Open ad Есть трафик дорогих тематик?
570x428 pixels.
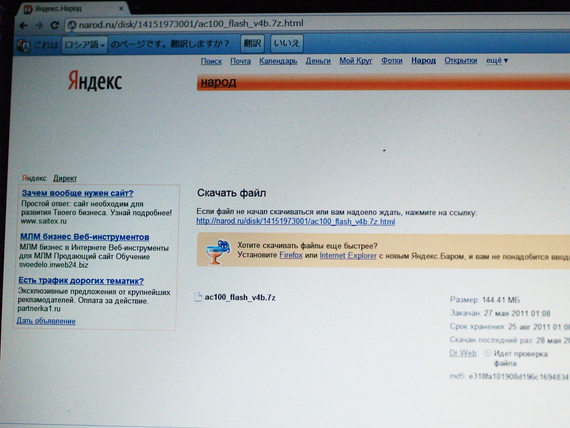click(81, 281)
